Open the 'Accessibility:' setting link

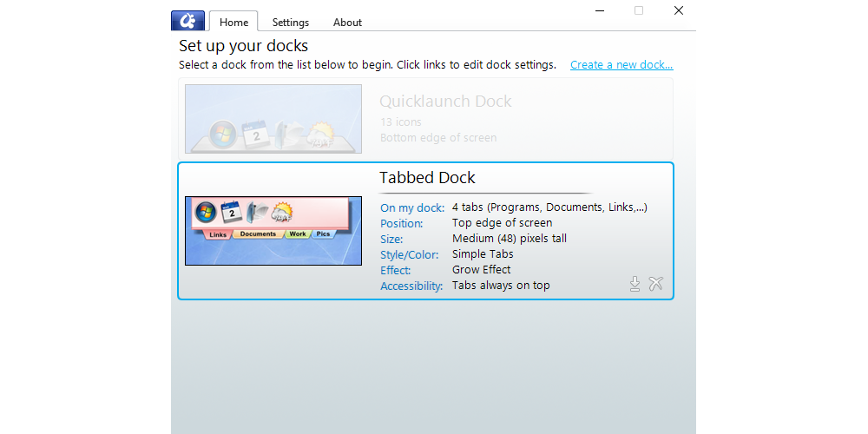411,286
